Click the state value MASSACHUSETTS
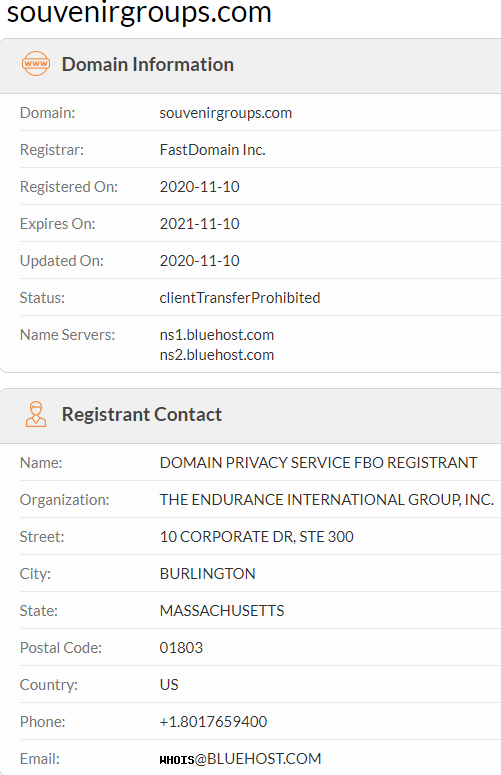The width and height of the screenshot is (501, 775). (x=222, y=611)
